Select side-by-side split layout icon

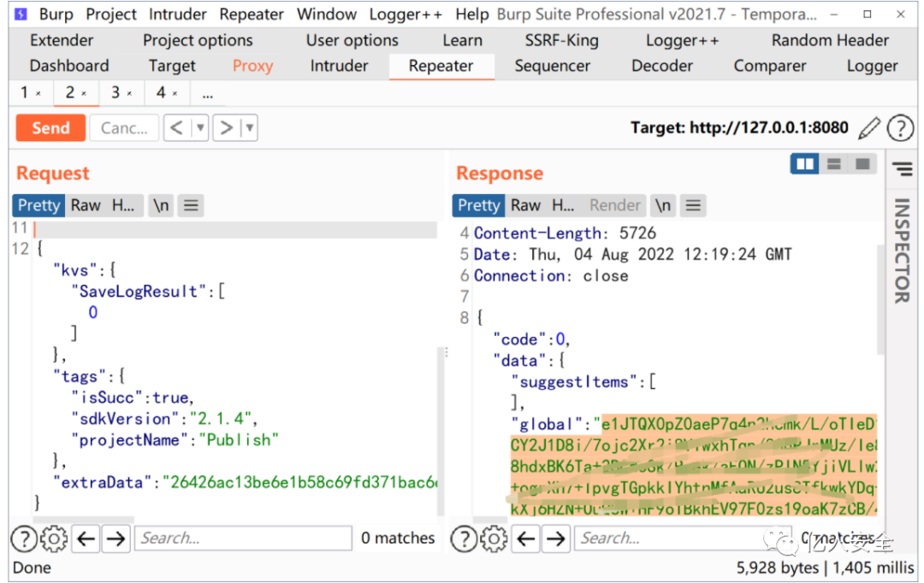[x=804, y=164]
